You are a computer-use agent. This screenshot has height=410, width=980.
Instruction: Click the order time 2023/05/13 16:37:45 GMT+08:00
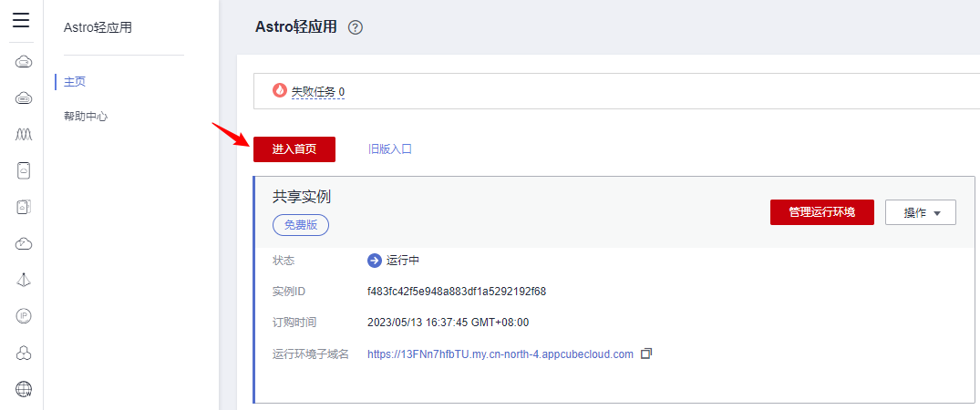(x=449, y=323)
